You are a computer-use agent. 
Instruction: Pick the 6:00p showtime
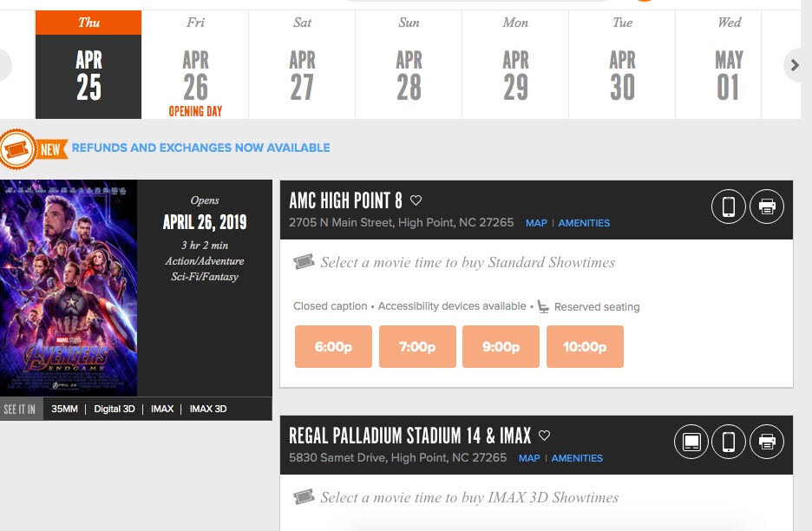click(333, 347)
